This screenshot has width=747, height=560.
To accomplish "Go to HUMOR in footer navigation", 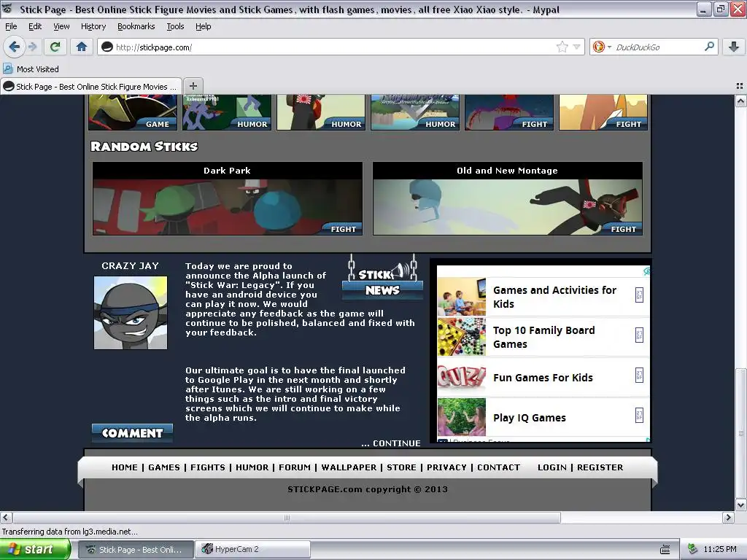I will [252, 467].
